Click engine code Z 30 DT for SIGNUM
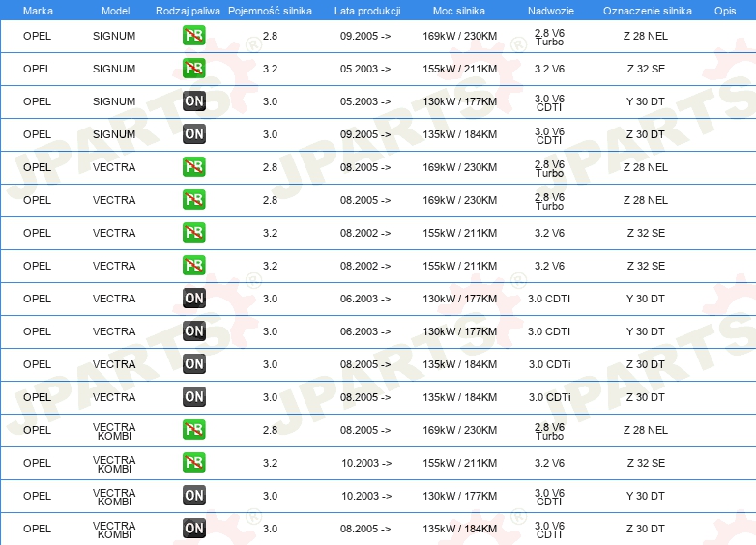This screenshot has height=545, width=756. 646,134
